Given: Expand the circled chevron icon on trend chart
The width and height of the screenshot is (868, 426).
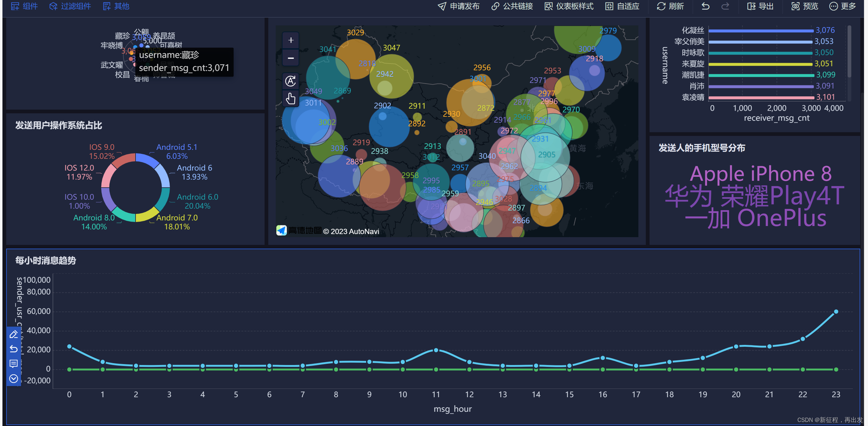Looking at the screenshot, I should point(14,379).
